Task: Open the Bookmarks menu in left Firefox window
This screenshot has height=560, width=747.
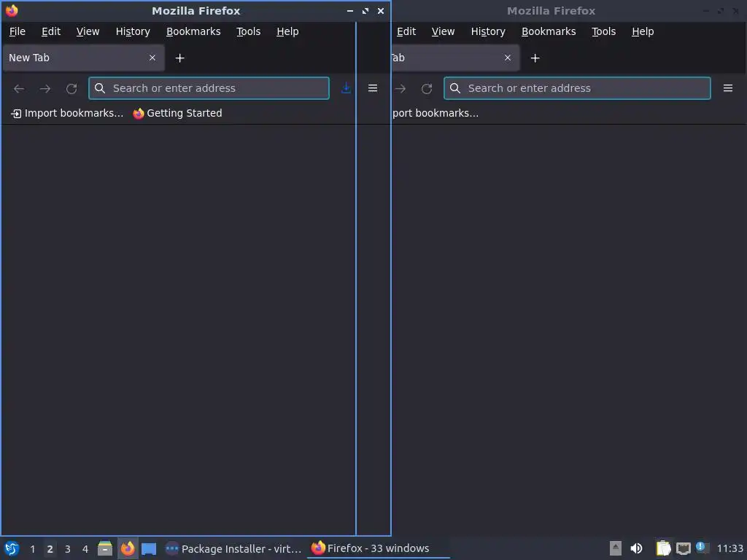Action: tap(193, 31)
